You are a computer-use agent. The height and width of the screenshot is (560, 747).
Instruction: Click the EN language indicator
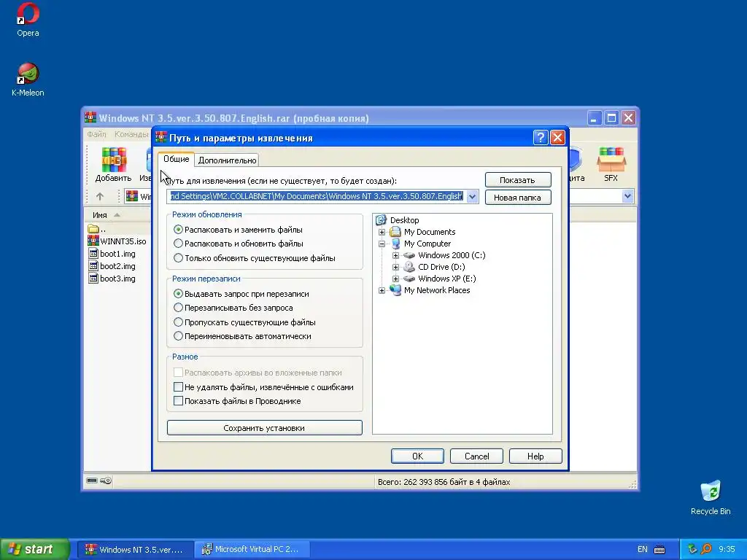pos(642,550)
